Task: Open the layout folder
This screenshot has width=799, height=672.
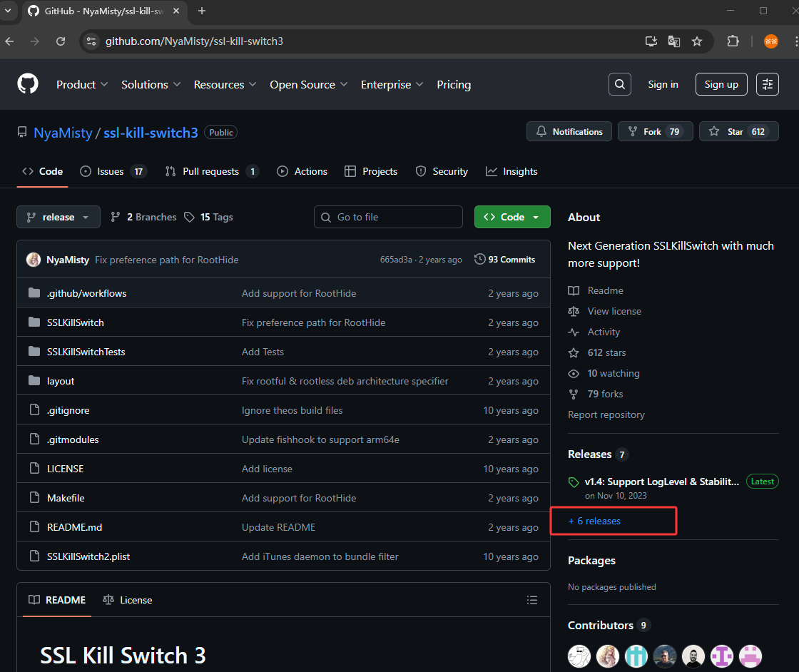Action: [61, 381]
